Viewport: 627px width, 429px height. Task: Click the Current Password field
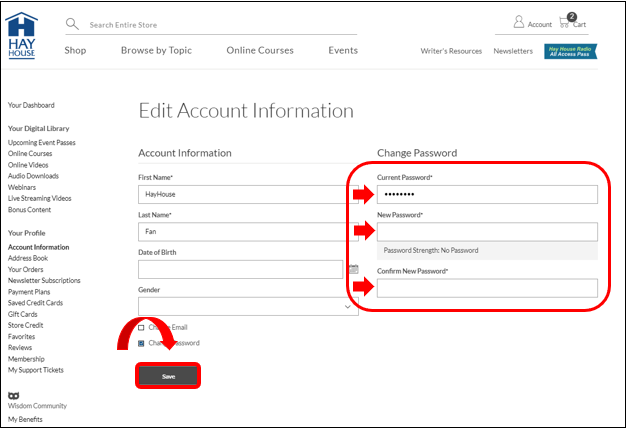(487, 194)
